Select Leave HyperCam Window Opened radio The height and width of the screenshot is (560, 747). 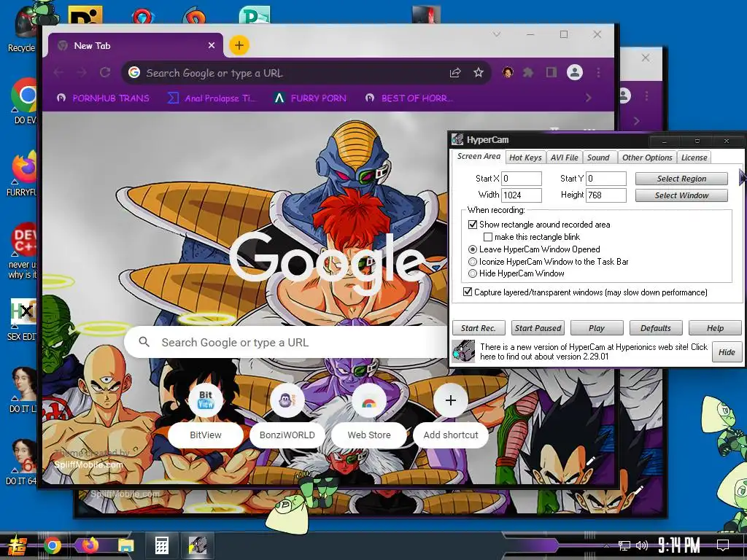click(x=473, y=249)
